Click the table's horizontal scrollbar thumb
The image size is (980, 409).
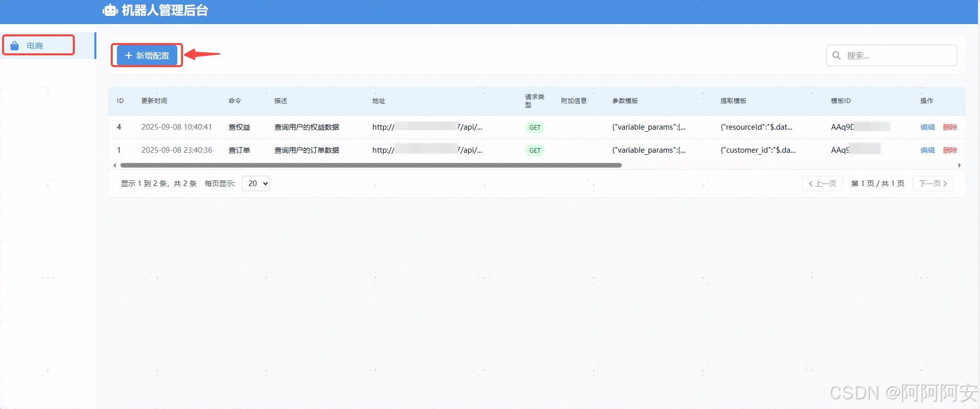coord(371,165)
